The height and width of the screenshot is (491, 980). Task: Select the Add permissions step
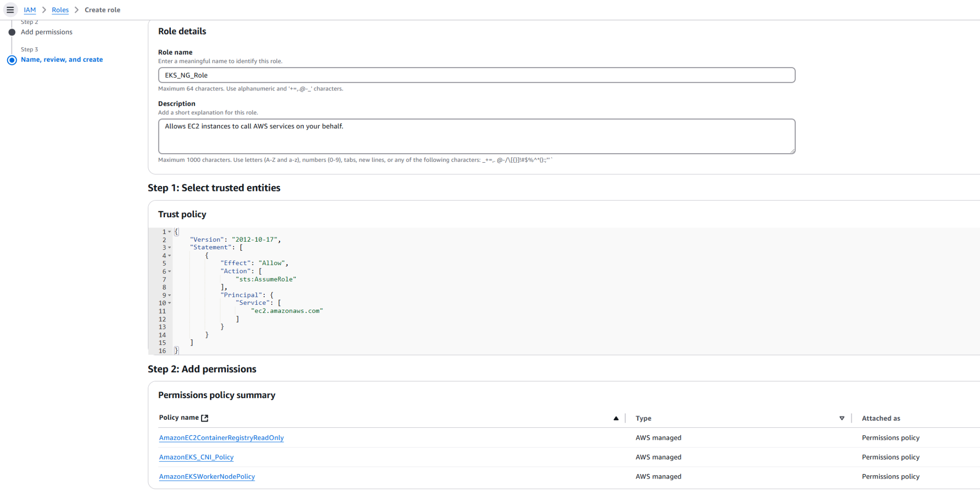46,32
